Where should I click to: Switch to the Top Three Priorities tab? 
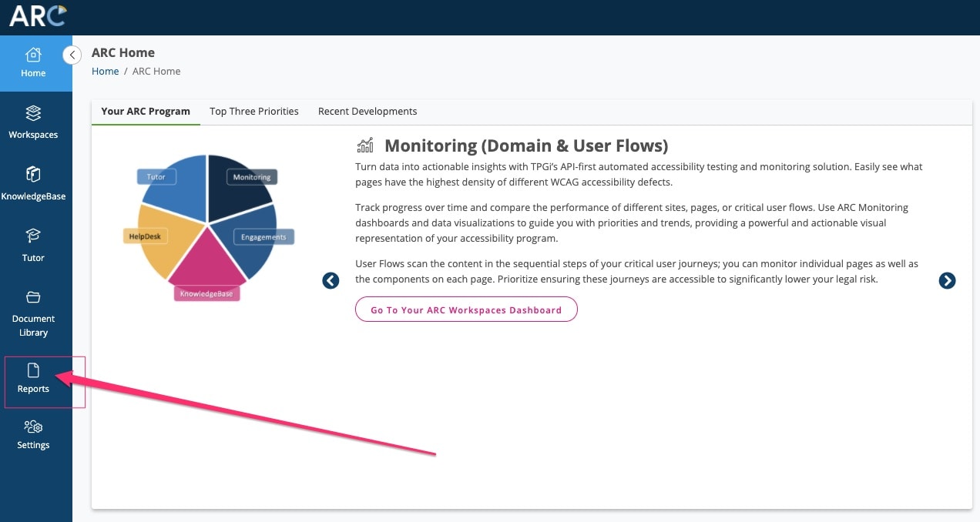(x=253, y=112)
